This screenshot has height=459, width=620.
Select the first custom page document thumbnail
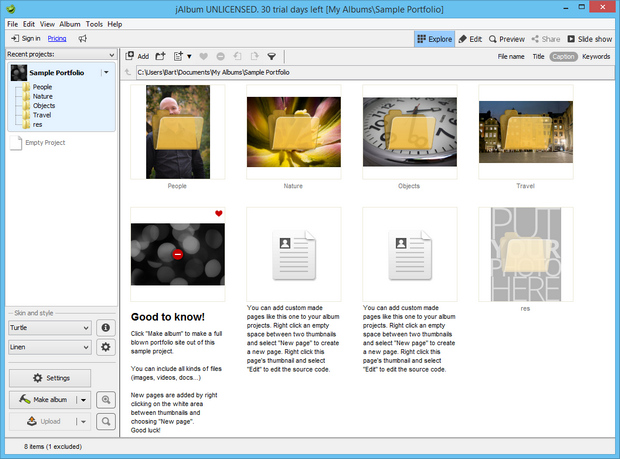[294, 255]
